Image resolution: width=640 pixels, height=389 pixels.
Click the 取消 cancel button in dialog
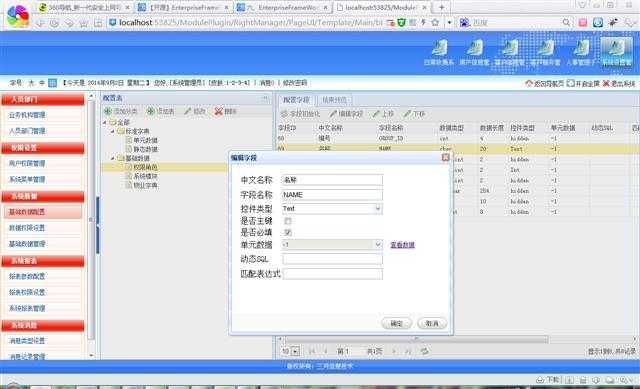(x=432, y=323)
